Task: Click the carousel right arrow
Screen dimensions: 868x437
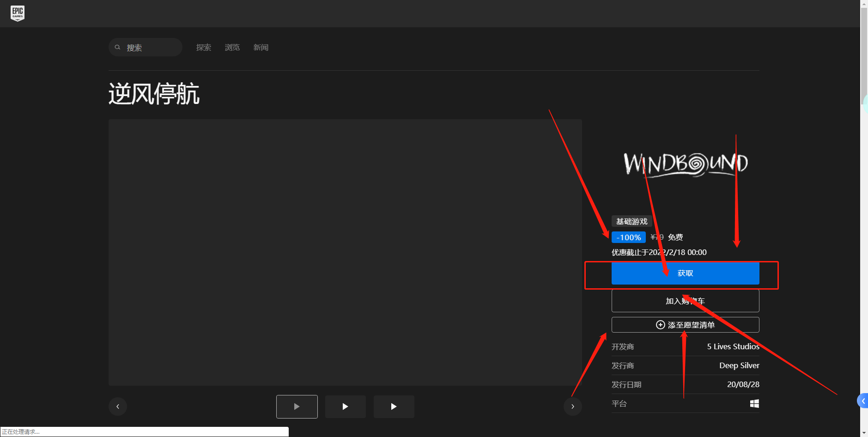Action: point(572,407)
